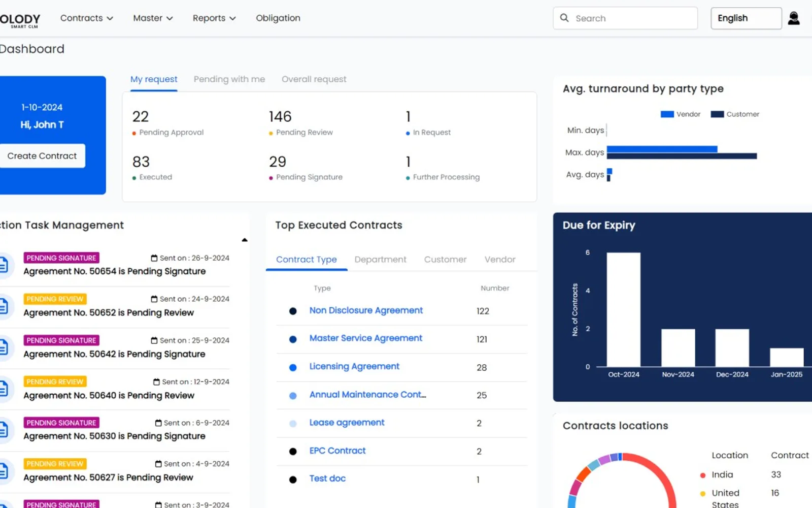Click the Olody Smart CLM logo
The image size is (812, 508).
click(x=20, y=20)
